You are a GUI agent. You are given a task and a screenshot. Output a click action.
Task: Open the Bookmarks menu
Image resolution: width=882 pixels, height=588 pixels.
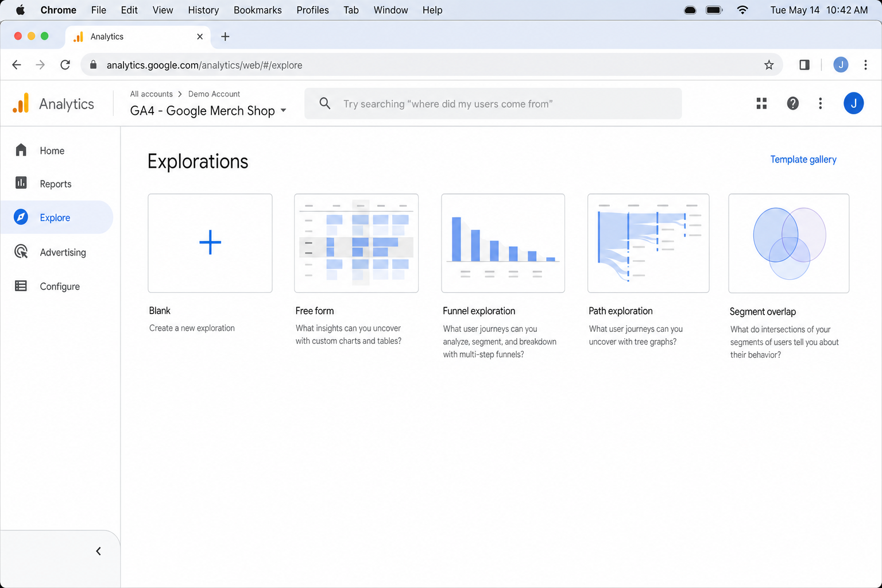click(258, 10)
